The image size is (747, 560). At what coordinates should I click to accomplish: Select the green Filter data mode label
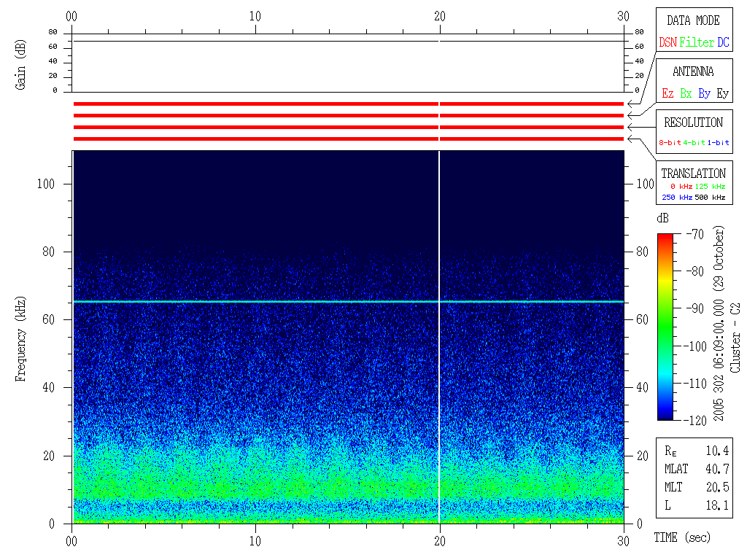click(697, 43)
